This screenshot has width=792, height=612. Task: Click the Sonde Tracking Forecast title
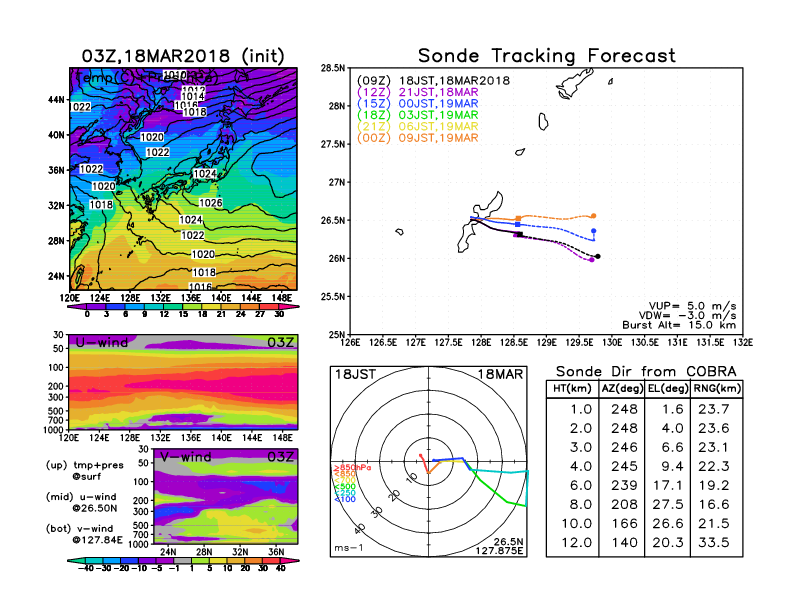(546, 56)
